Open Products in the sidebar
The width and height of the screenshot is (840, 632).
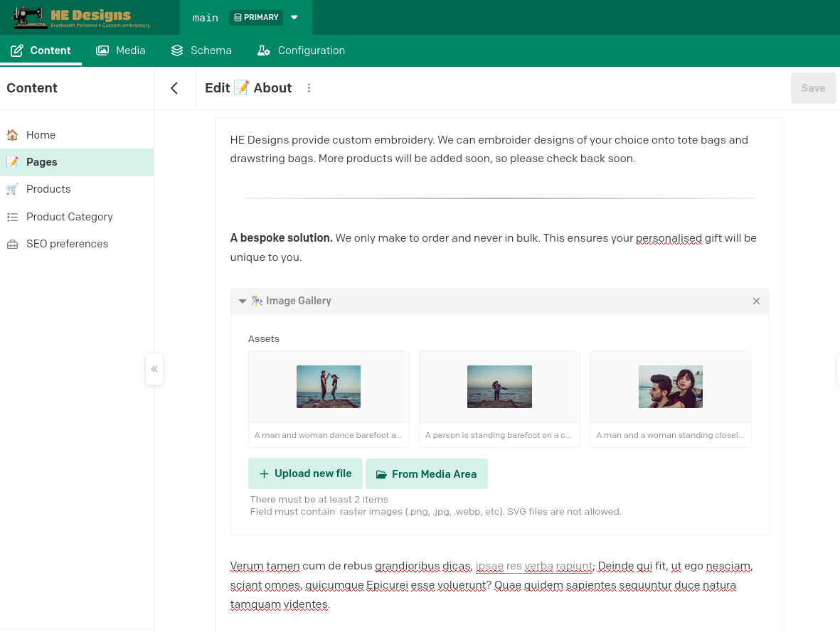click(x=48, y=189)
